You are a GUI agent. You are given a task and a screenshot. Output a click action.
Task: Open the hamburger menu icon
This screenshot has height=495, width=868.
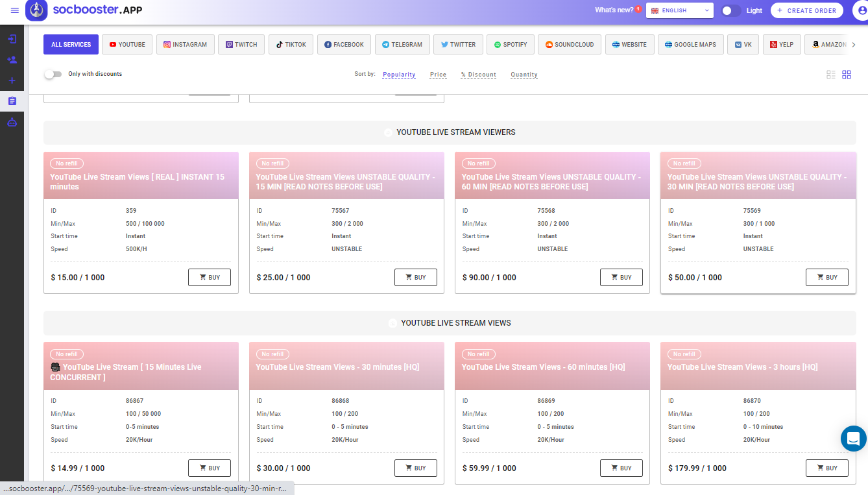tap(15, 10)
